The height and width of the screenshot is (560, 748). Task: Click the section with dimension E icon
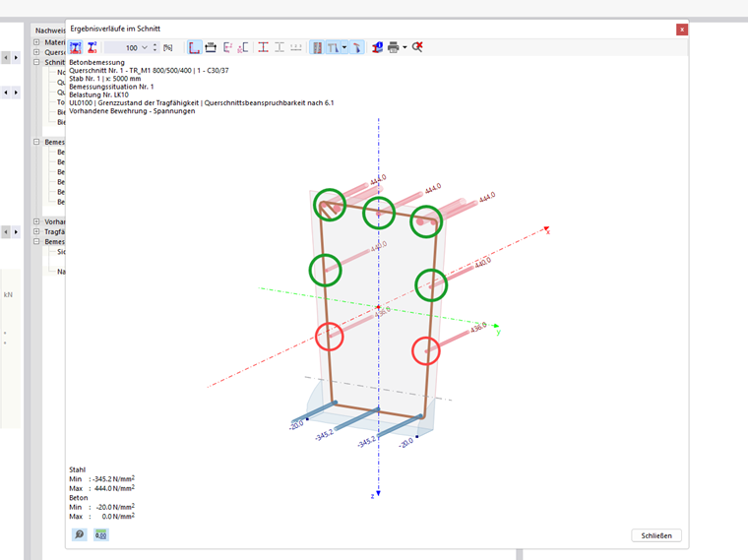coord(227,47)
